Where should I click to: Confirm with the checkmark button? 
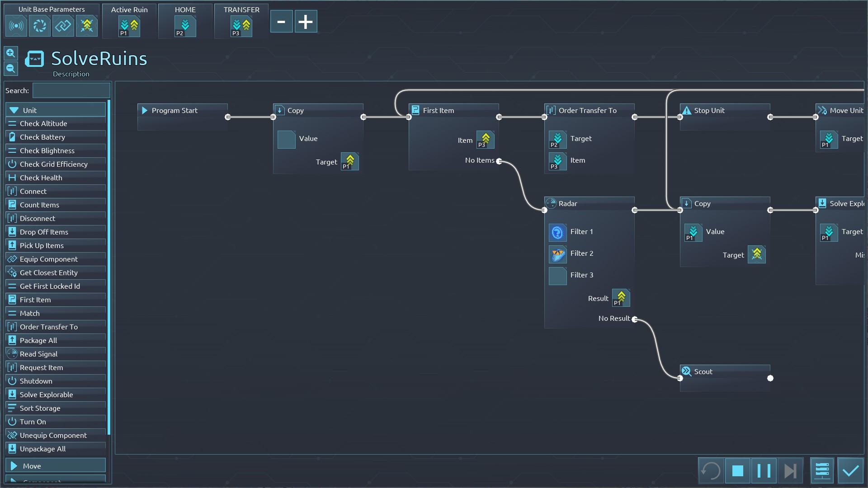[x=850, y=471]
